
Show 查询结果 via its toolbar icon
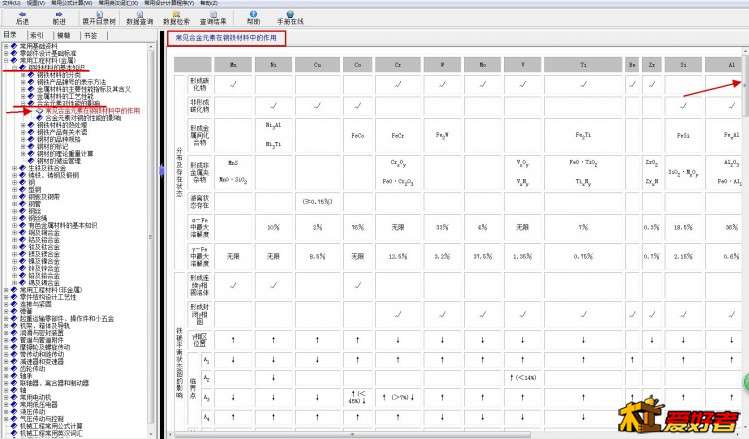coord(213,14)
